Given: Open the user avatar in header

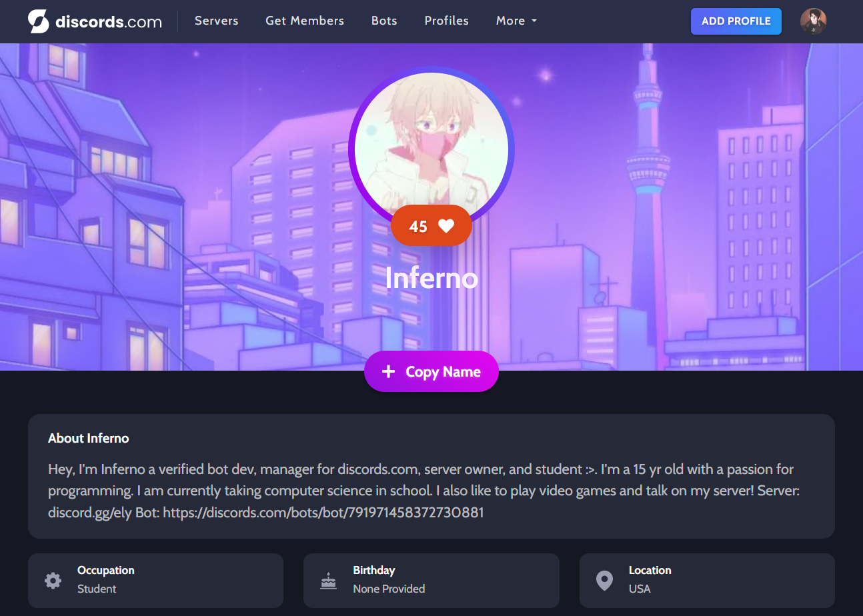Looking at the screenshot, I should [x=813, y=21].
